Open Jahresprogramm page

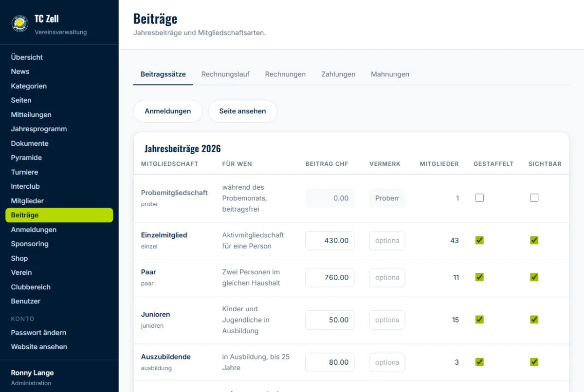tap(39, 129)
